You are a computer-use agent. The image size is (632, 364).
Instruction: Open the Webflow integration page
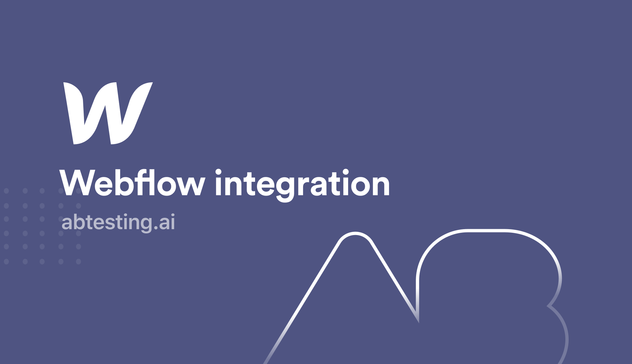click(217, 182)
